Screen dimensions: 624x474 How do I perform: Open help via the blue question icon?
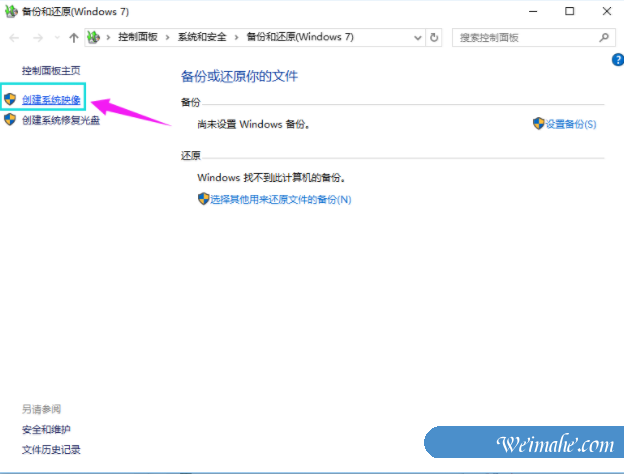[x=618, y=60]
